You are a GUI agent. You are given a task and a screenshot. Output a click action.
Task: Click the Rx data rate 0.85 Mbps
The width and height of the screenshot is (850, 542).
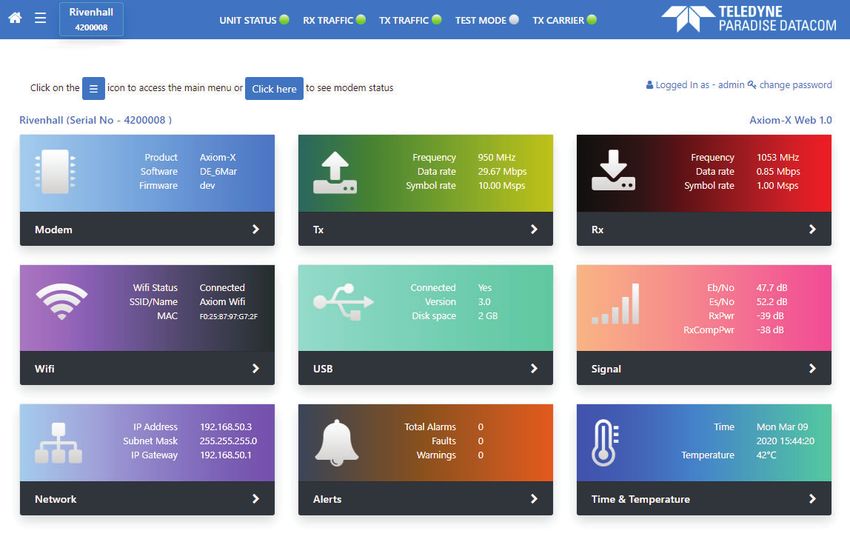[778, 172]
